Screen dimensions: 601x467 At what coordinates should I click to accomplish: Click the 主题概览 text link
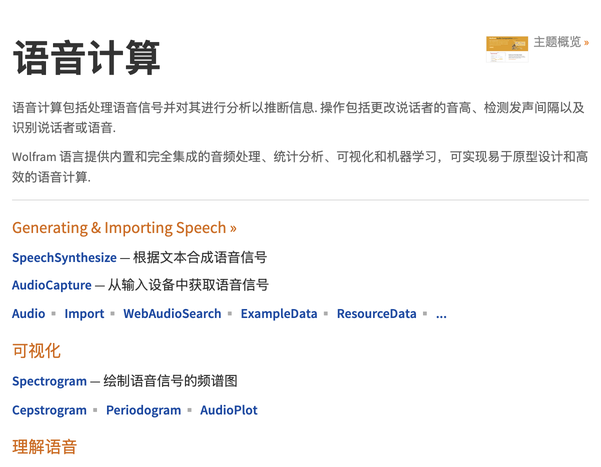point(560,42)
